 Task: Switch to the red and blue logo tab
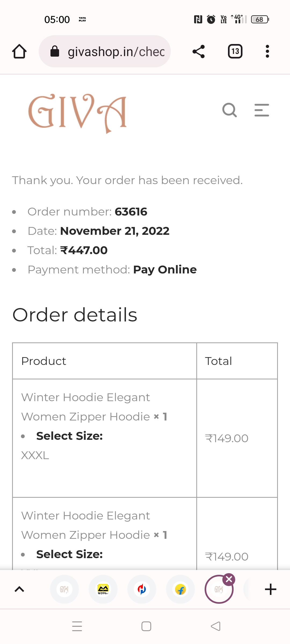click(142, 589)
